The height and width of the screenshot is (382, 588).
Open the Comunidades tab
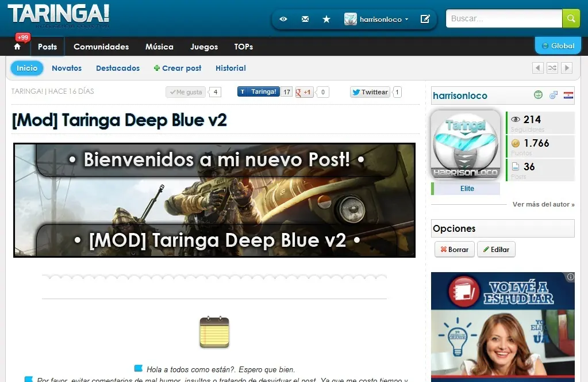pyautogui.click(x=101, y=47)
